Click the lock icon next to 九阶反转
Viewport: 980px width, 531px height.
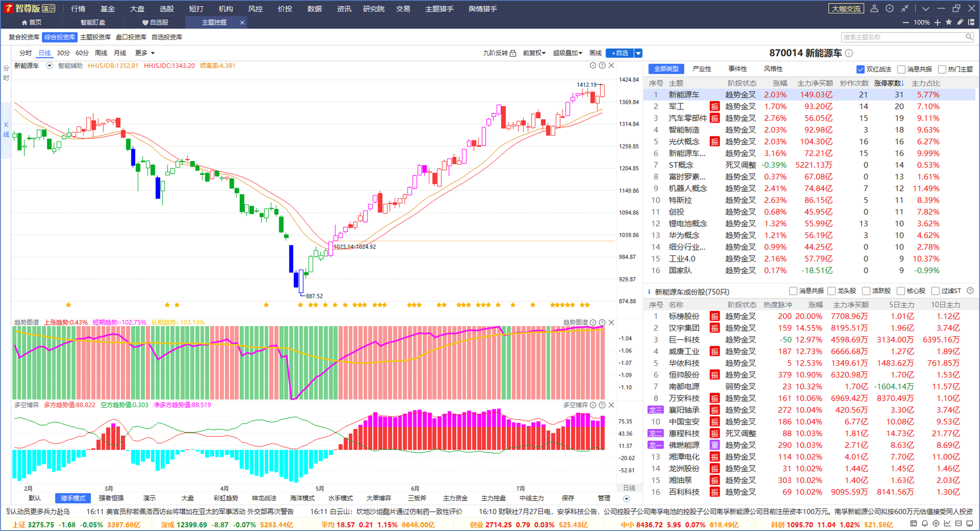point(513,53)
